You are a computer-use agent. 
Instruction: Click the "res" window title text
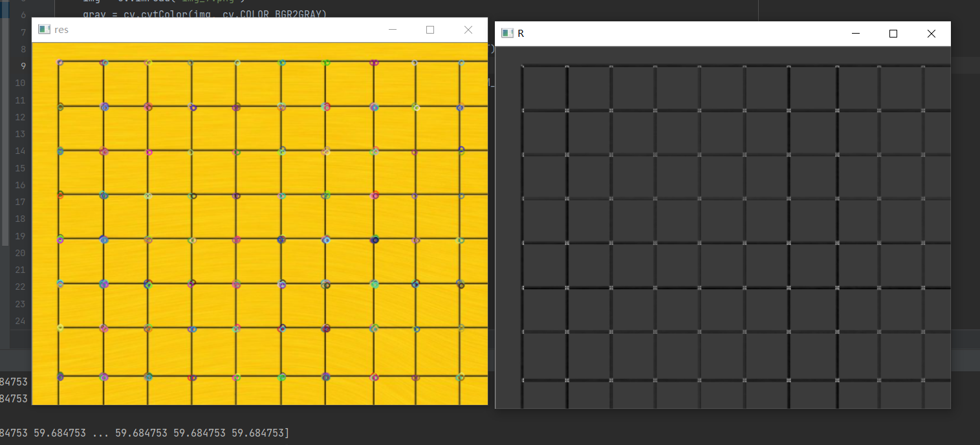(x=61, y=30)
